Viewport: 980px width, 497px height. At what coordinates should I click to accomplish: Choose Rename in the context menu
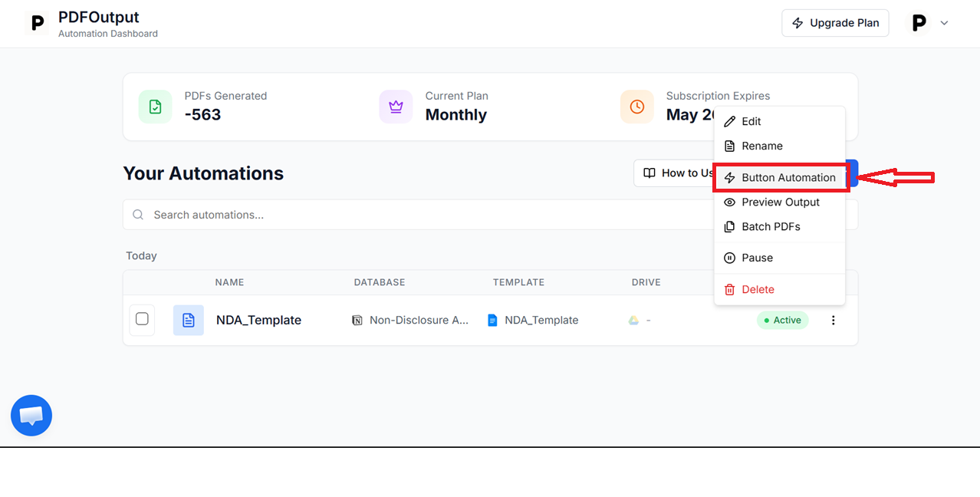779,146
